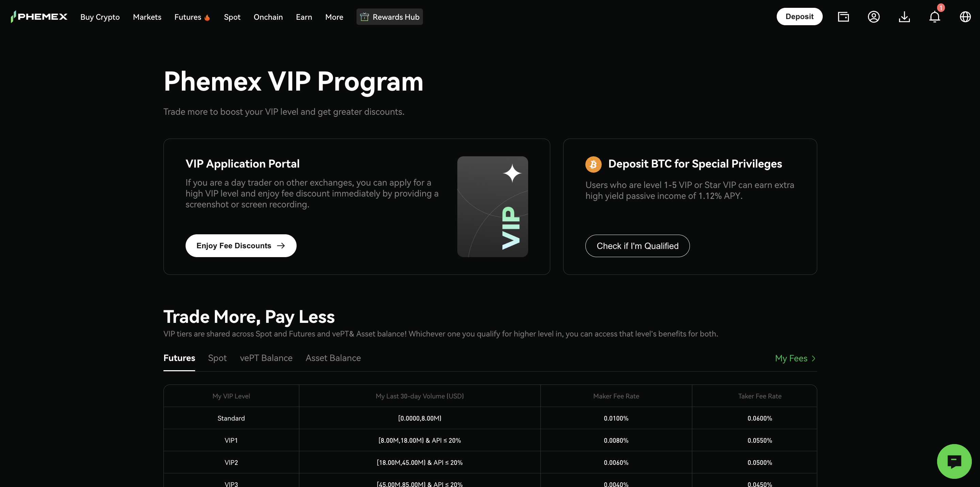980x487 pixels.
Task: Open the Earn menu item
Action: coord(304,17)
